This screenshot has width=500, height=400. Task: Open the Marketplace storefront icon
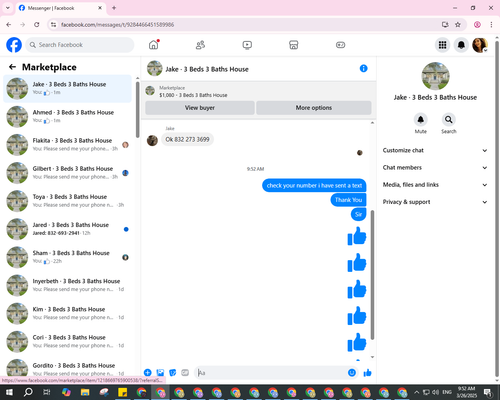[294, 45]
